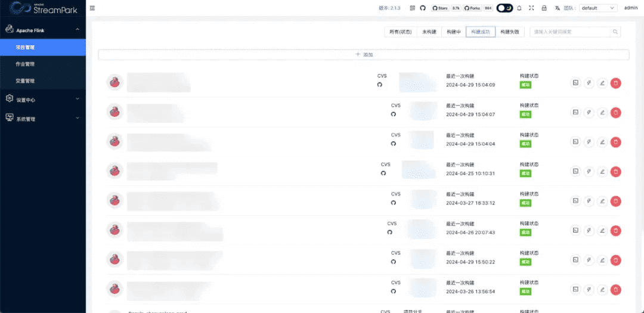The width and height of the screenshot is (644, 313).
Task: Click the lock screen icon
Action: (x=544, y=8)
